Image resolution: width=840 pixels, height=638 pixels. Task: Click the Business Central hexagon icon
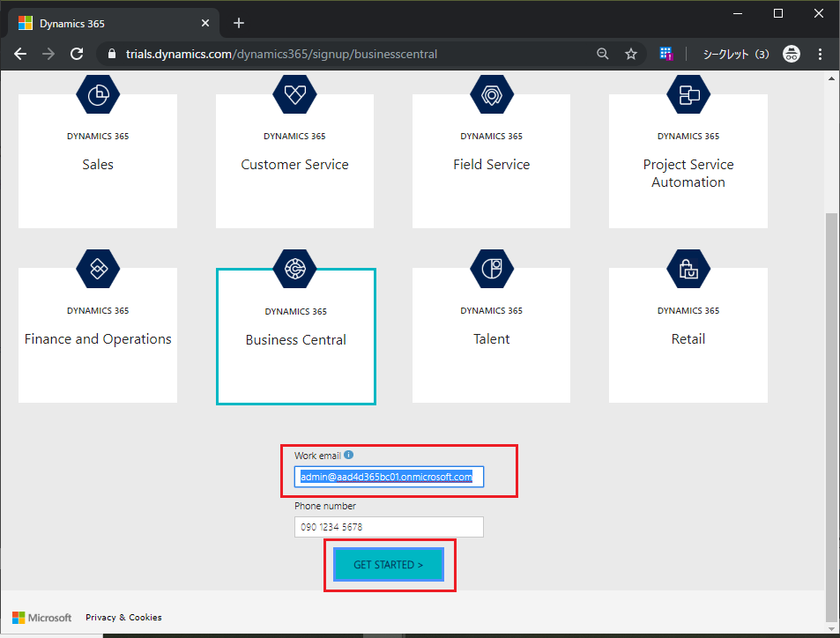click(x=294, y=269)
